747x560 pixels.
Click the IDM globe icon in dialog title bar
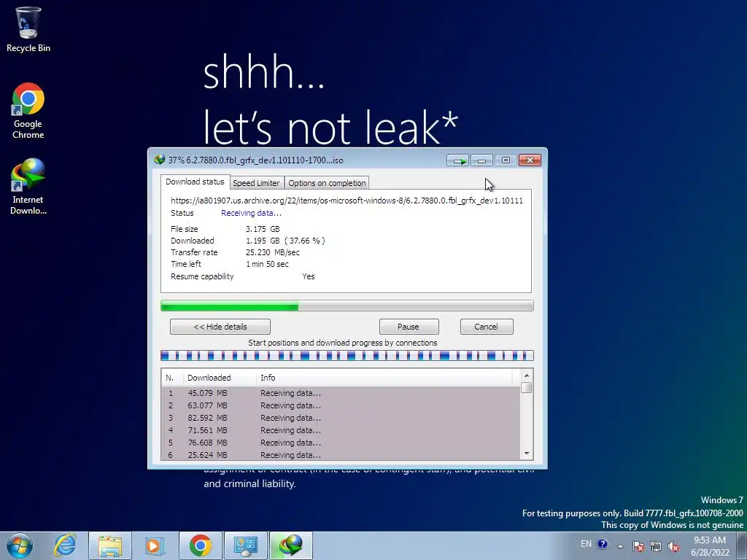click(x=159, y=160)
